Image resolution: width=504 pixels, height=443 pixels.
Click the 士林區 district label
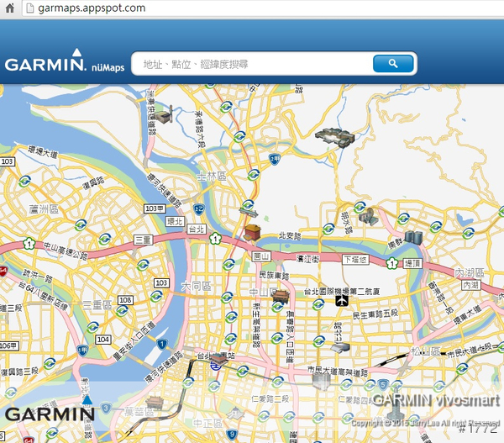(x=211, y=177)
